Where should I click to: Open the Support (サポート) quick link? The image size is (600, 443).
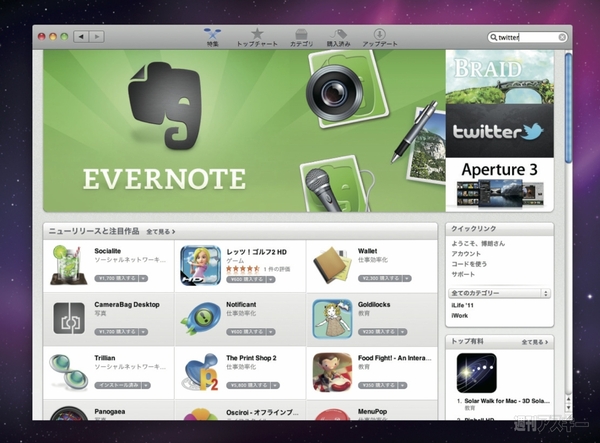pyautogui.click(x=463, y=274)
